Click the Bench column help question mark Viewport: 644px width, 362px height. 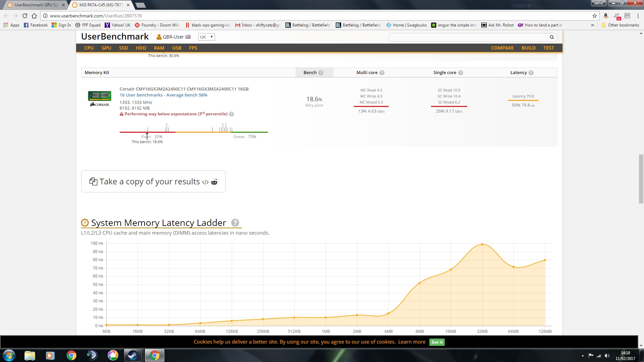coord(321,73)
